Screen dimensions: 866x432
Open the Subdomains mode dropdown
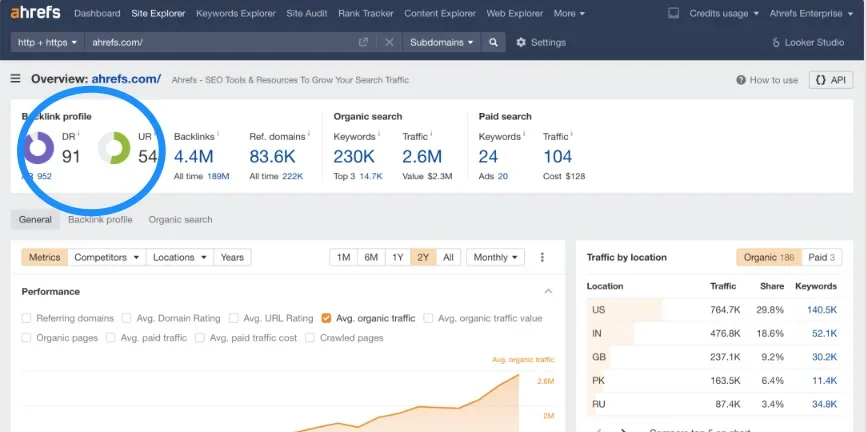click(x=442, y=42)
